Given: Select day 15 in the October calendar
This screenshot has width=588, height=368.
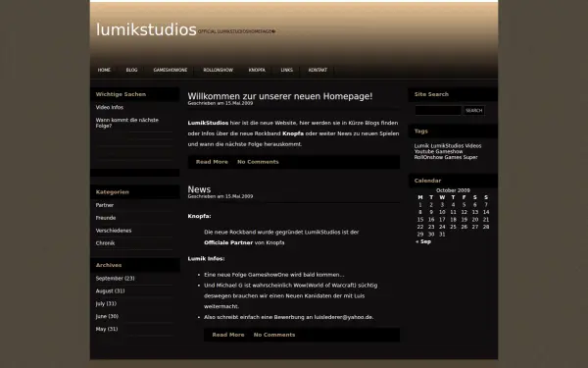Looking at the screenshot, I should click(420, 220).
